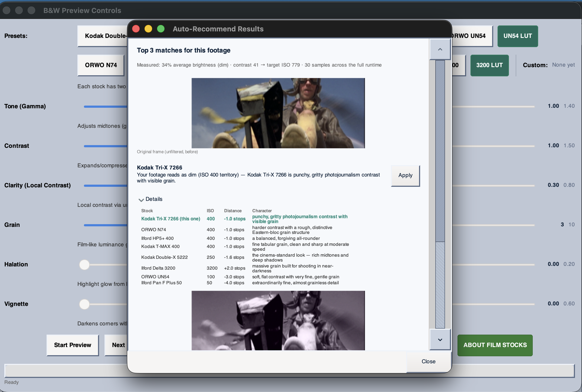Select the ORWO N74 row in details table
This screenshot has width=582, height=392.
tap(245, 230)
